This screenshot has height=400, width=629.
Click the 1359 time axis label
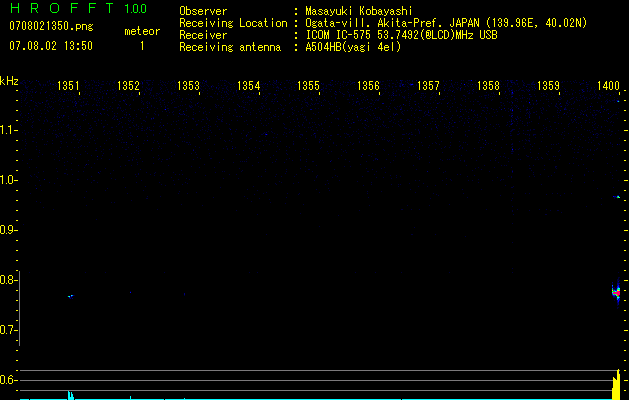pos(548,86)
